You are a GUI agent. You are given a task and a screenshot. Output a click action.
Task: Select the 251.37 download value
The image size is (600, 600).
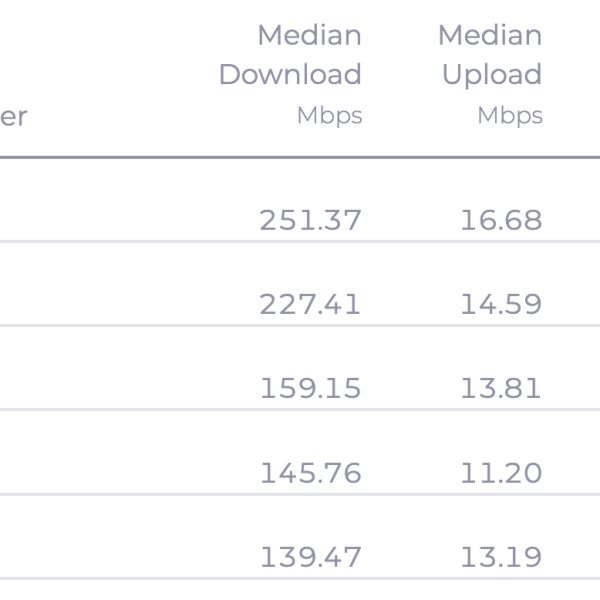click(310, 220)
